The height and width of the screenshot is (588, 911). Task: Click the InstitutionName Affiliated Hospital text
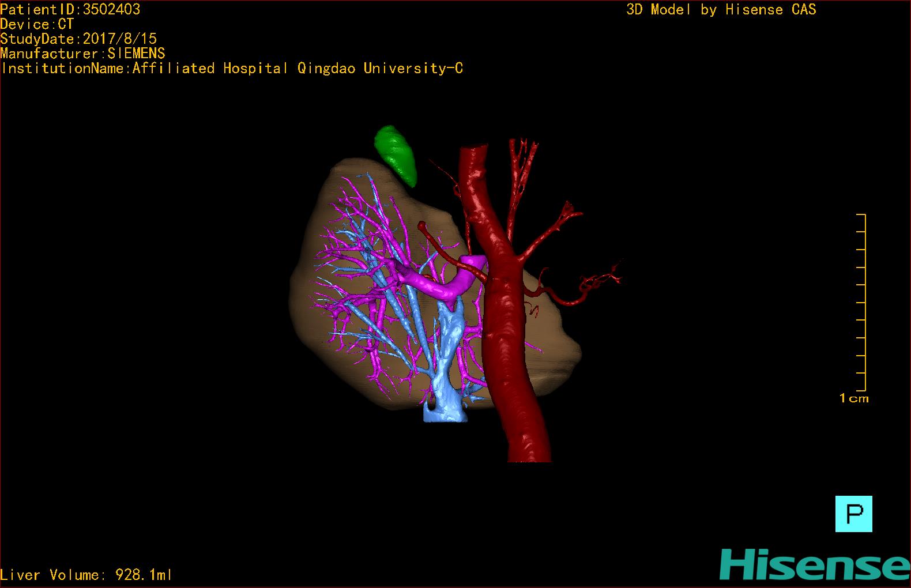pyautogui.click(x=232, y=69)
